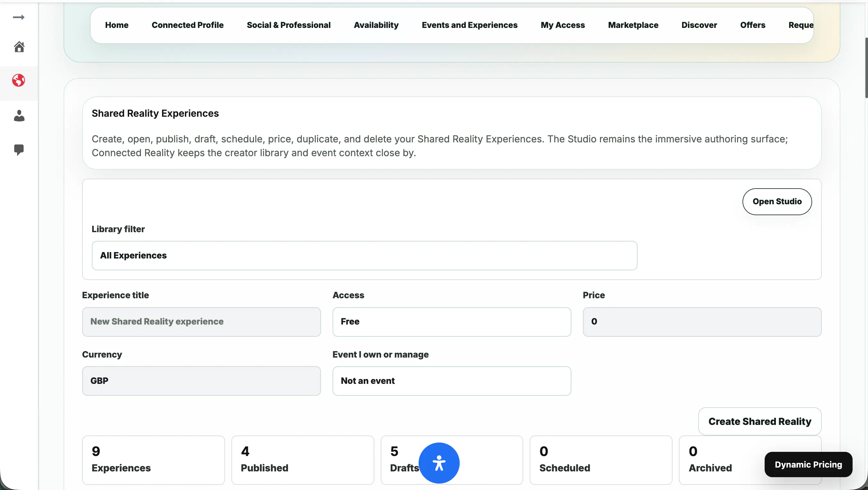The image size is (868, 490).
Task: Open the Marketplace tab
Action: point(633,25)
